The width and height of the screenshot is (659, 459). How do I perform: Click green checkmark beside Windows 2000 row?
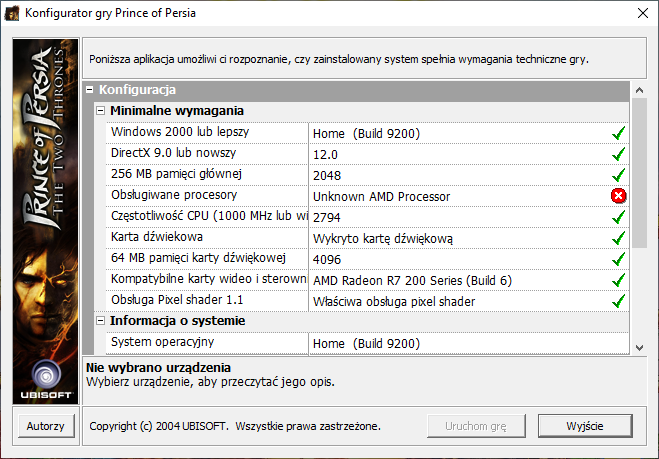point(619,133)
